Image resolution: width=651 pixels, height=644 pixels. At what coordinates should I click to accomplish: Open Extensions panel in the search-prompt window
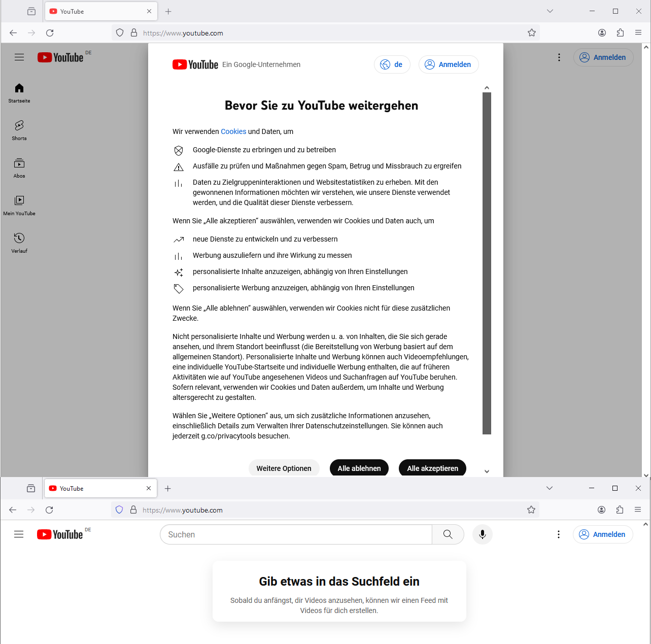point(620,510)
